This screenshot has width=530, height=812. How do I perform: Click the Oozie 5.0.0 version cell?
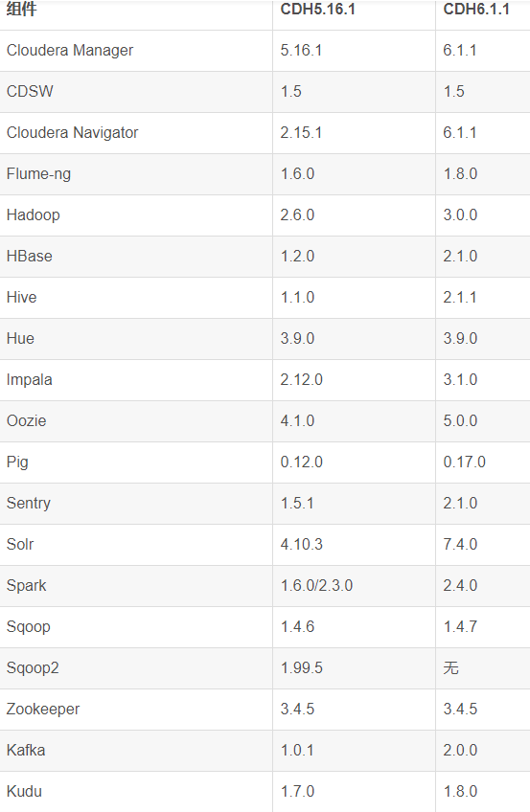pos(460,420)
